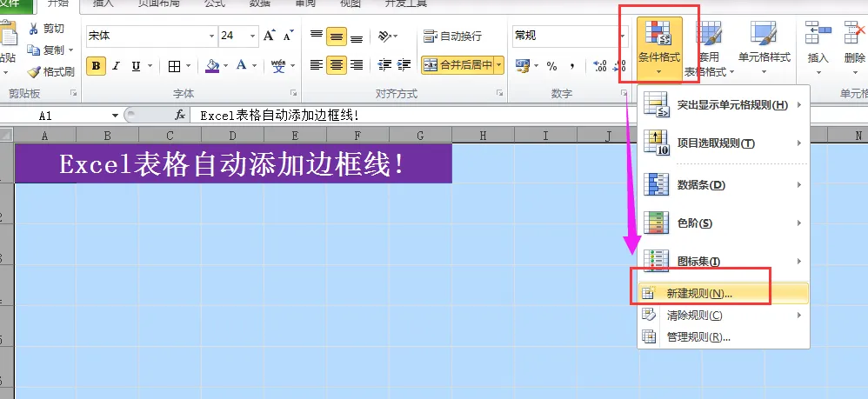Click the Conditional Formatting (条件格式) button
The image size is (868, 399).
tap(658, 49)
